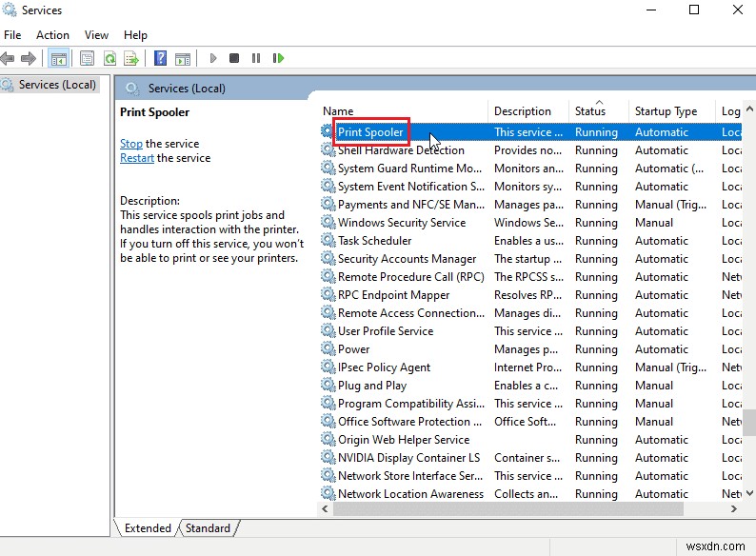Open Properties toolbar icon
This screenshot has width=756, height=556.
(87, 59)
